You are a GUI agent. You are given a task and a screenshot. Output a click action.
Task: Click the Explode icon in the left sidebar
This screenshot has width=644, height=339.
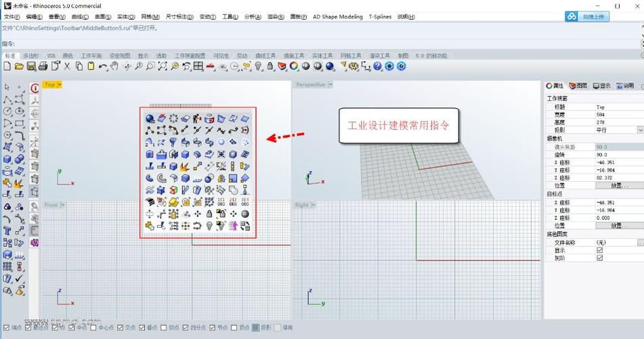(19, 182)
